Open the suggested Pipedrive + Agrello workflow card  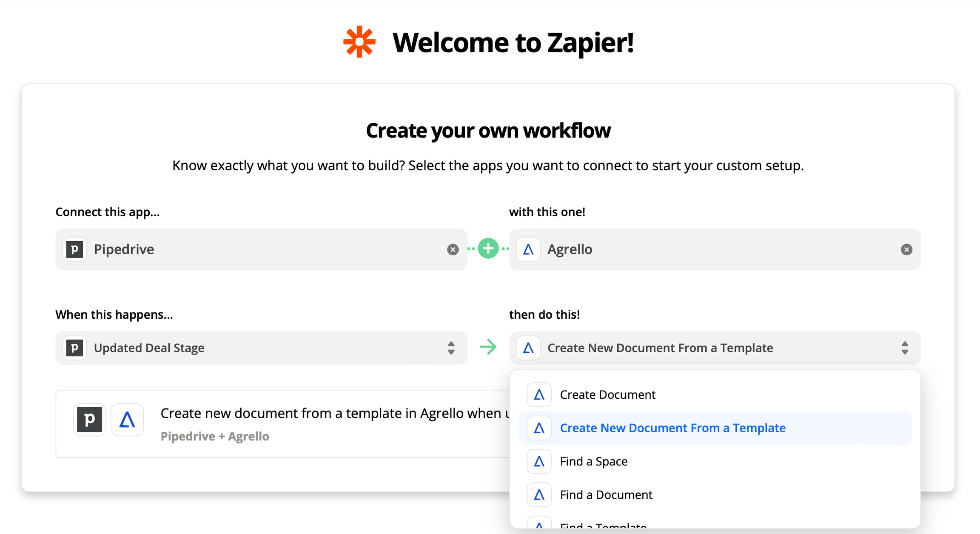click(x=283, y=424)
